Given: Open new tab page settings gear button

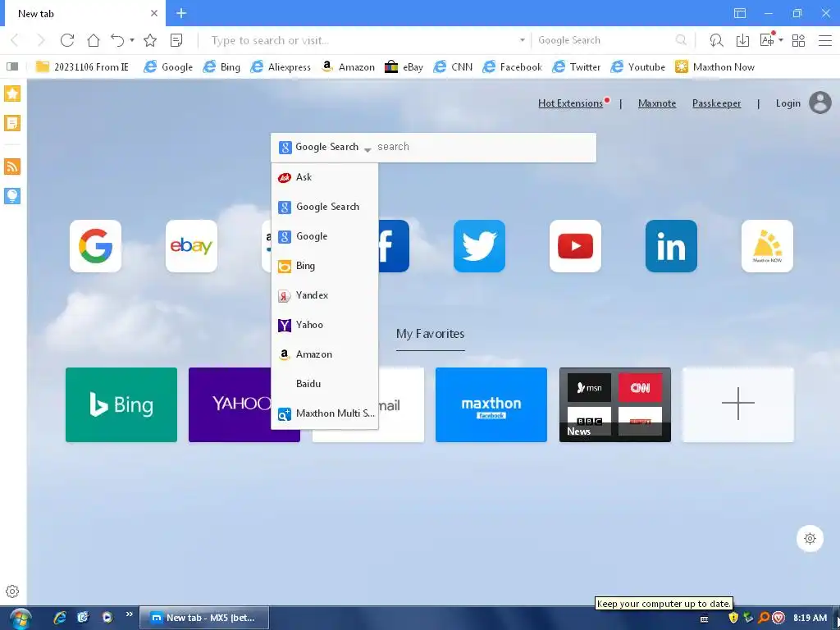Looking at the screenshot, I should tap(810, 538).
